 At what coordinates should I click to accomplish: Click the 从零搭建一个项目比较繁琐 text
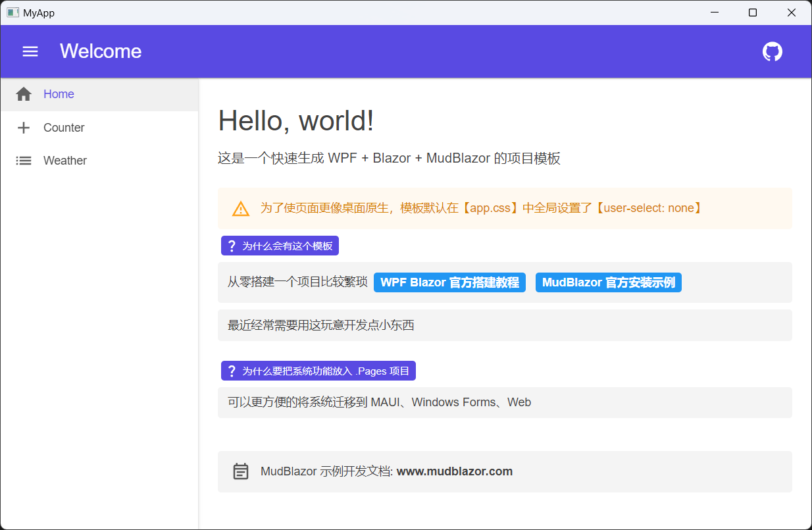pos(297,282)
